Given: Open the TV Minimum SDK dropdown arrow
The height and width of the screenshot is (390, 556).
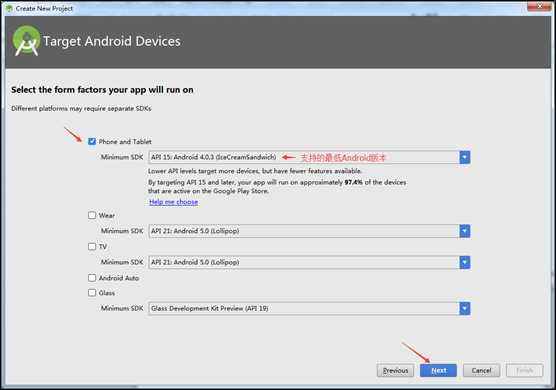Looking at the screenshot, I should 465,262.
